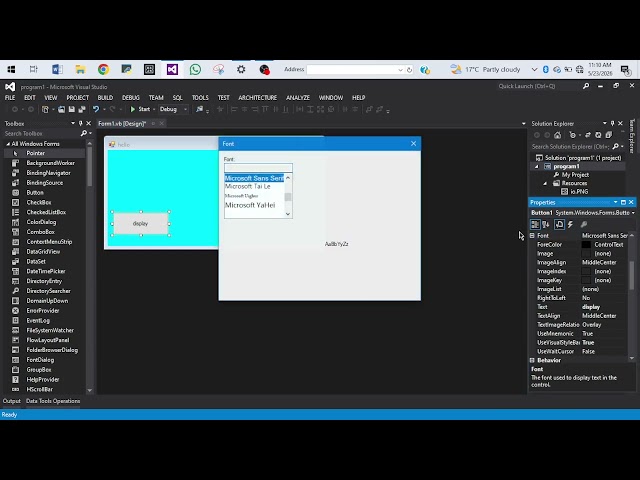Click the display button on the form
640x480 pixels.
click(140, 223)
